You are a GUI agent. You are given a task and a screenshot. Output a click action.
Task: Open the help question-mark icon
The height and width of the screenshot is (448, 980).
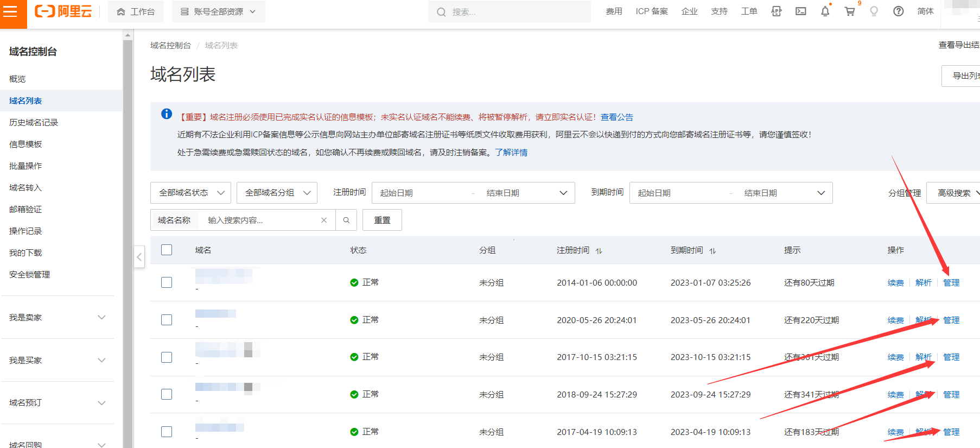click(899, 11)
